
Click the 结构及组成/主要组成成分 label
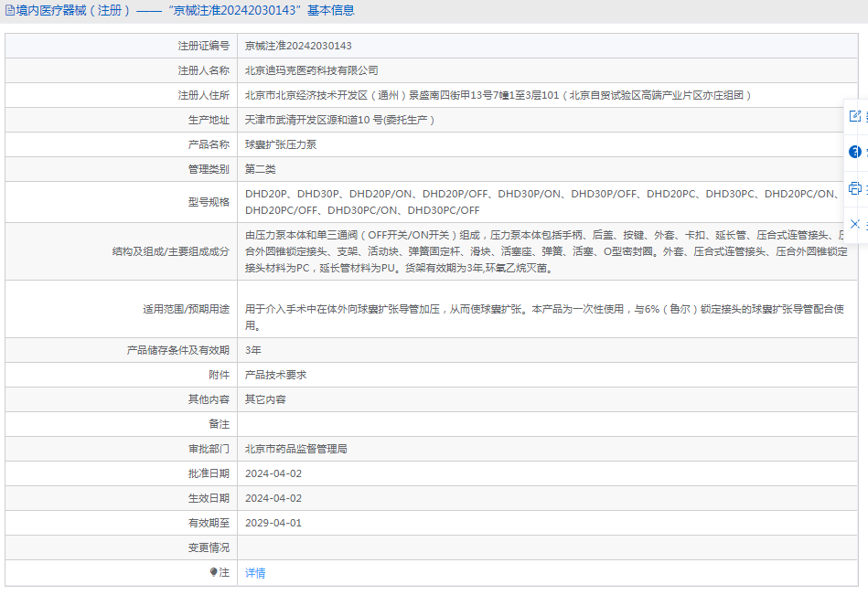[x=171, y=251]
